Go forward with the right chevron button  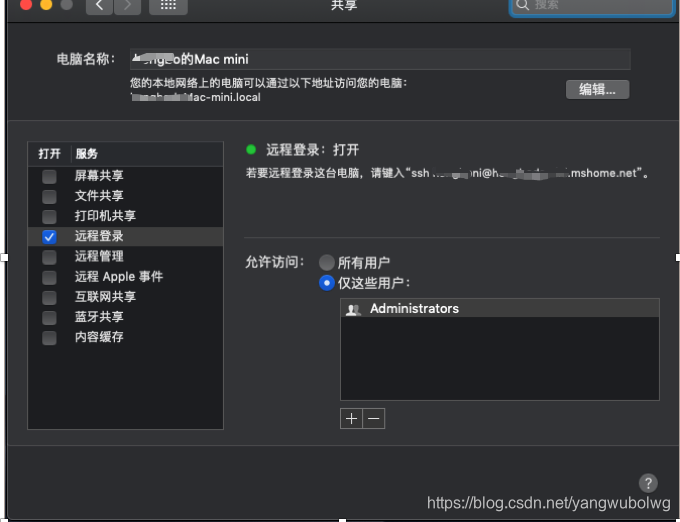tap(128, 6)
